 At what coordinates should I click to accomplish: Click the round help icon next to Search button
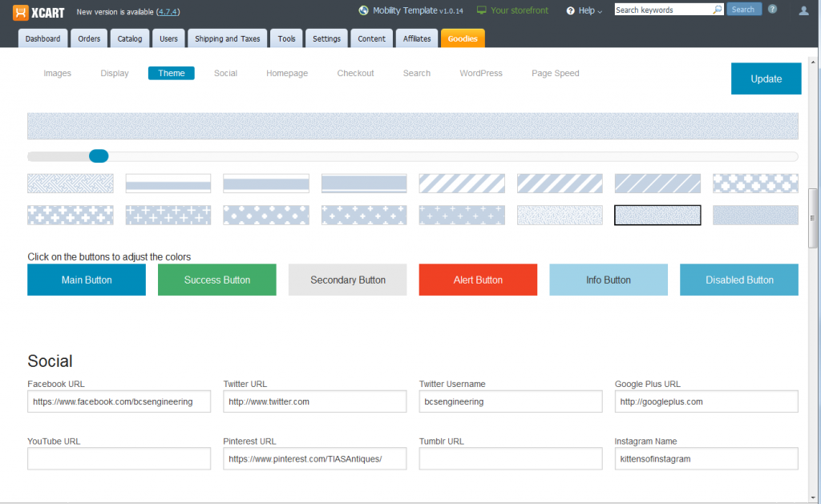click(x=770, y=9)
